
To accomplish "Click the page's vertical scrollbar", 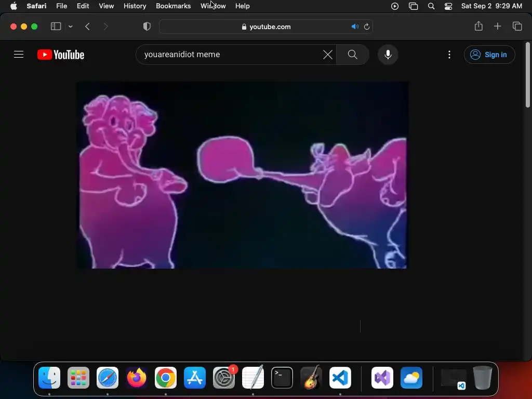I will 528,75.
